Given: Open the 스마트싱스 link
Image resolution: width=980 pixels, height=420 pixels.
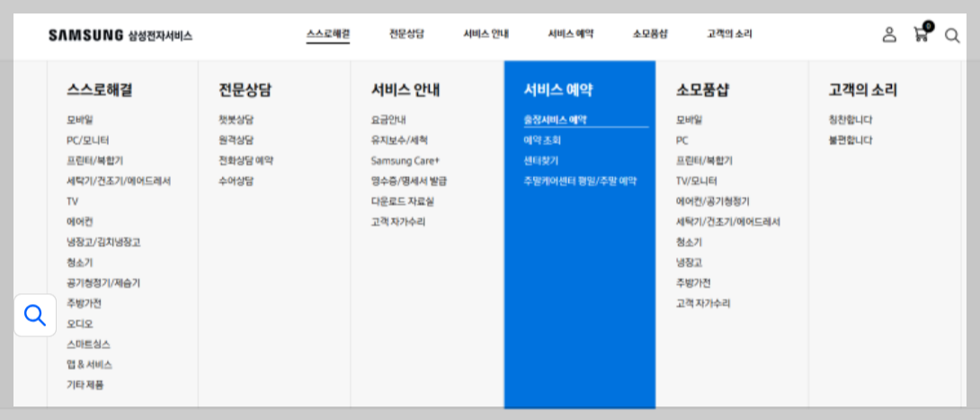Looking at the screenshot, I should tap(89, 344).
